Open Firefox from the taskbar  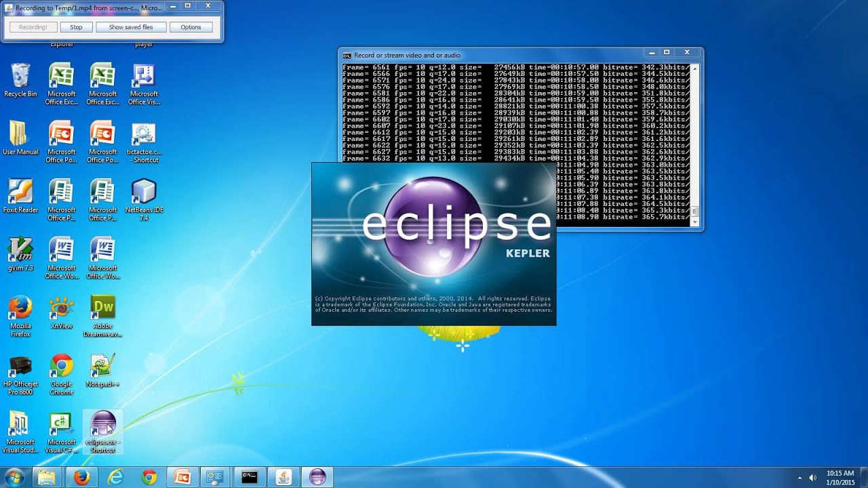click(x=81, y=478)
